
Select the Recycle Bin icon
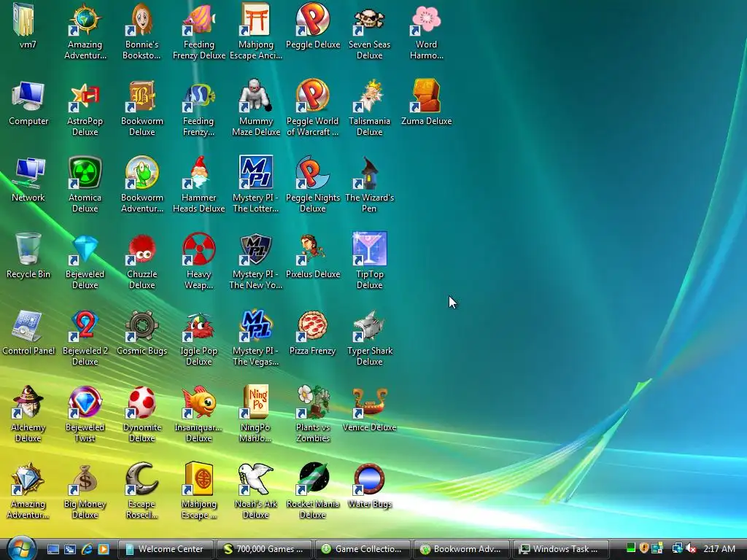28,249
